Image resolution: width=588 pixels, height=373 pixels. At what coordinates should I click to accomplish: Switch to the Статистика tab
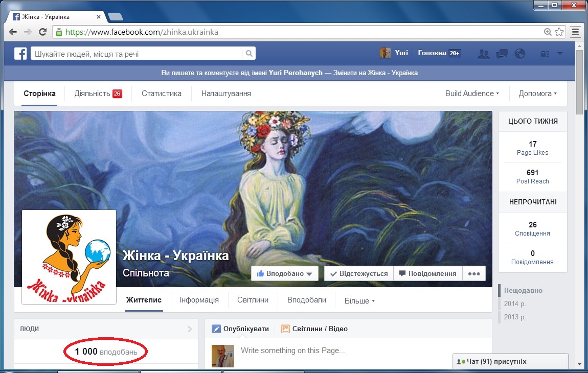tap(162, 94)
